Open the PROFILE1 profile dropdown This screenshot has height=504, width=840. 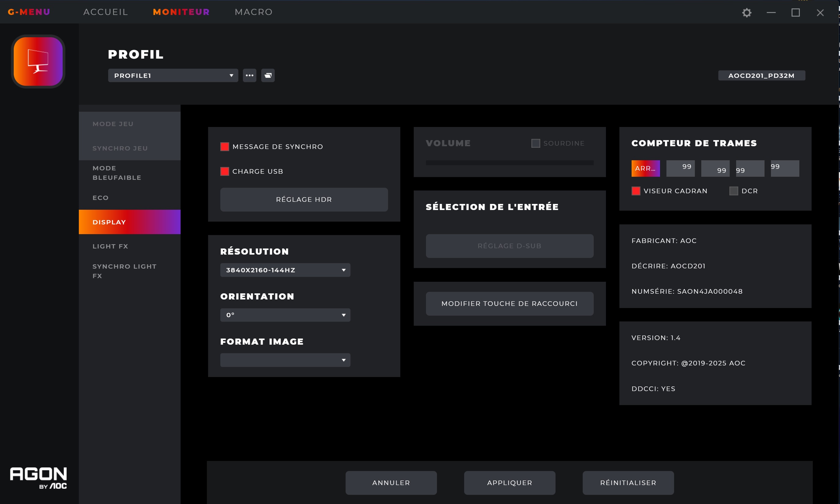point(173,75)
